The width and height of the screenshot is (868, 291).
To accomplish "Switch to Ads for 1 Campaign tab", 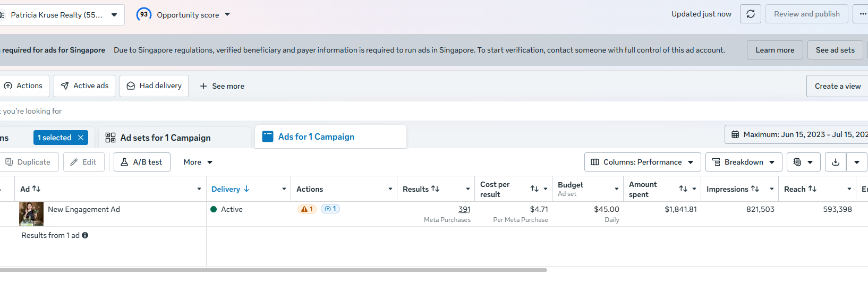I will (x=330, y=136).
